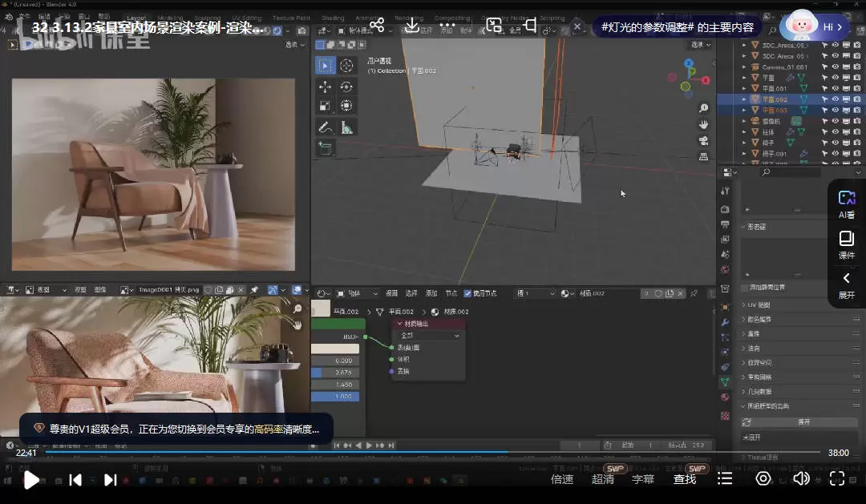The image size is (866, 504).
Task: Start picture-in-picture mini window mode
Action: [494, 25]
